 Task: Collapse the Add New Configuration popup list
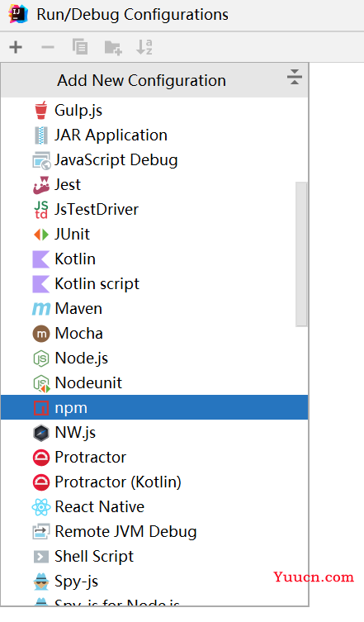[294, 77]
